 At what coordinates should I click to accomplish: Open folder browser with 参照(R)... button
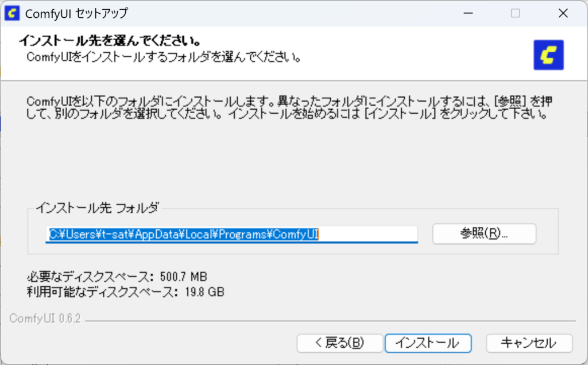[483, 234]
